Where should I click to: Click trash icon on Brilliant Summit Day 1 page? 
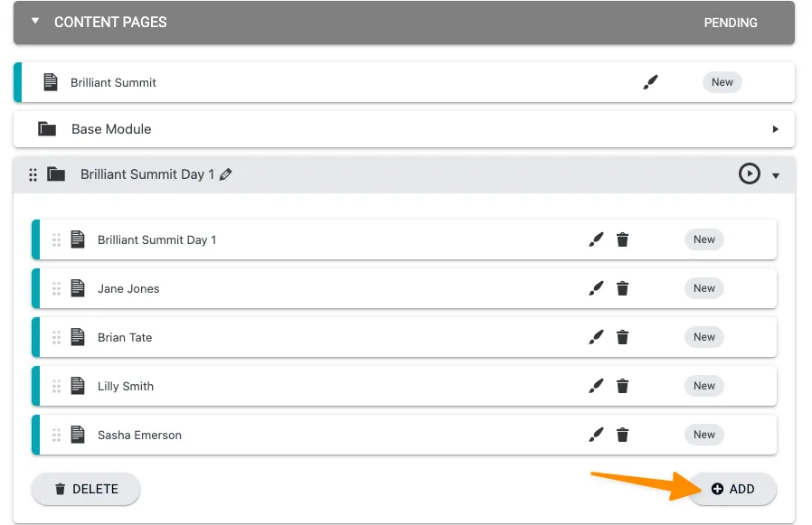[622, 239]
